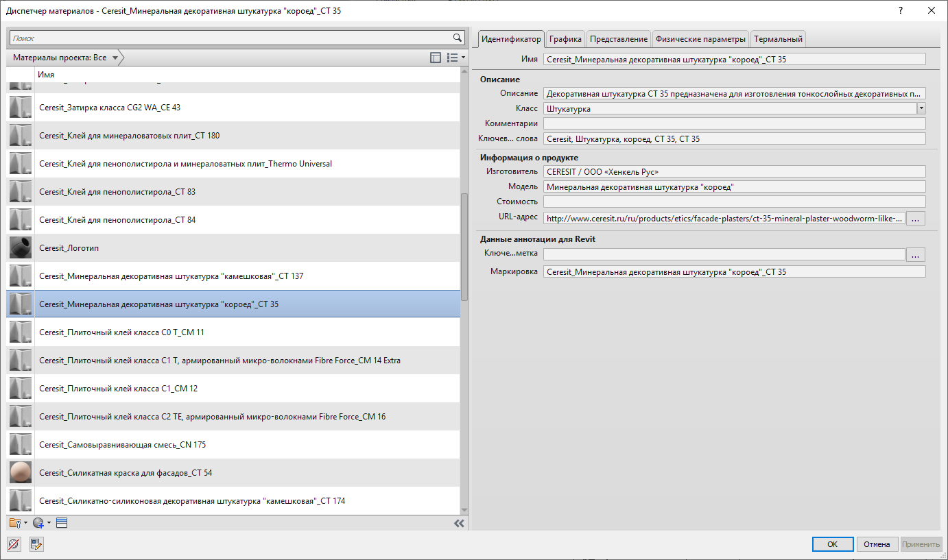
Task: Click the list scrollbar down arrow
Action: point(464,510)
